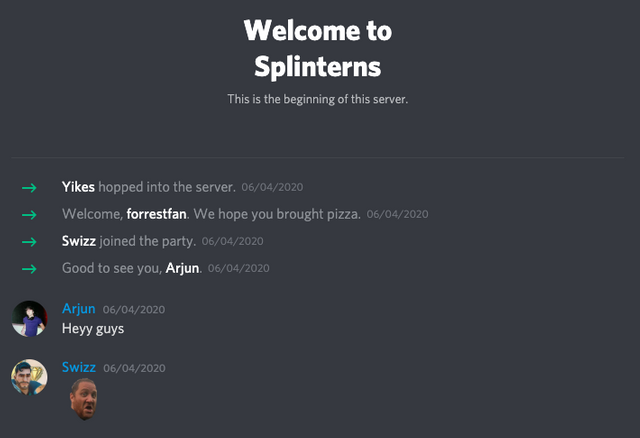The height and width of the screenshot is (438, 640).
Task: Click the Swizz username above the emoji message
Action: coord(79,368)
